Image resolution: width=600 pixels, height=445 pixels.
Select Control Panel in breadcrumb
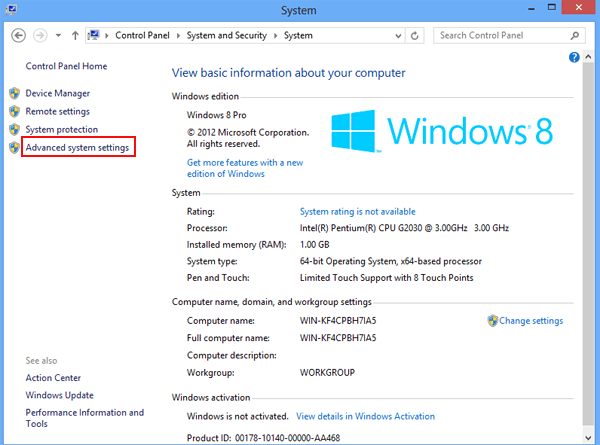(x=142, y=35)
